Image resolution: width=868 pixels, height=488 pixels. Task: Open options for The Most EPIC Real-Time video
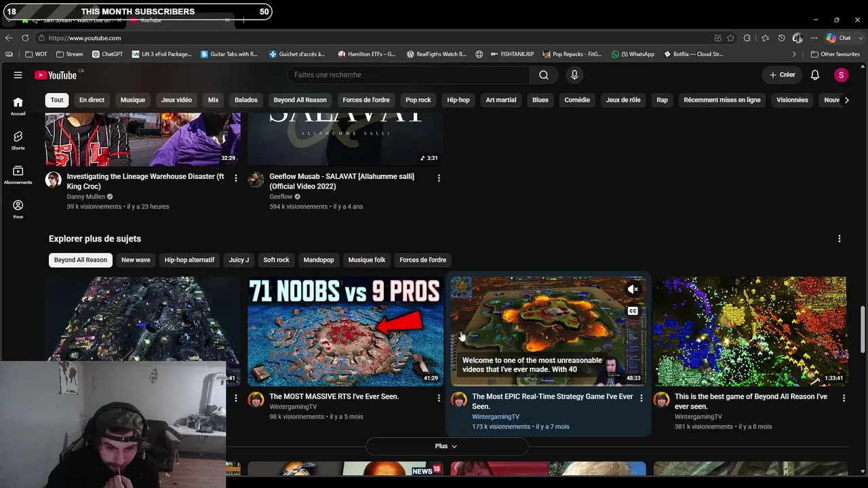click(642, 398)
